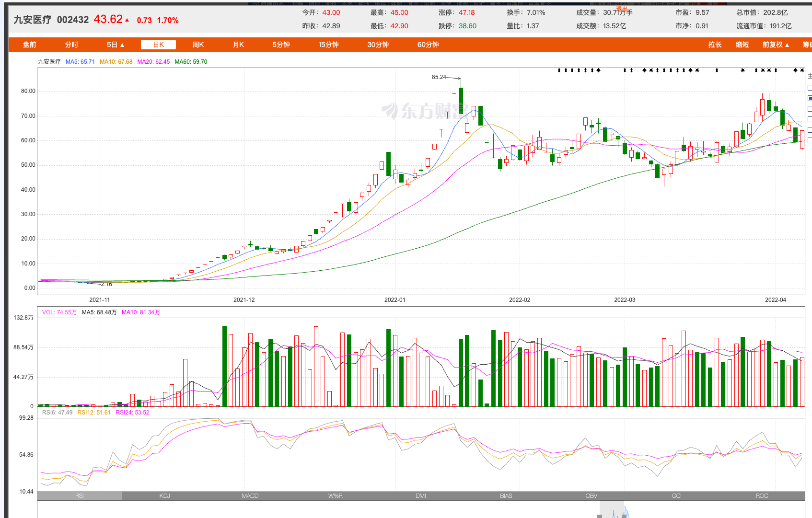
Task: Click the 85.24 high price label
Action: [439, 77]
